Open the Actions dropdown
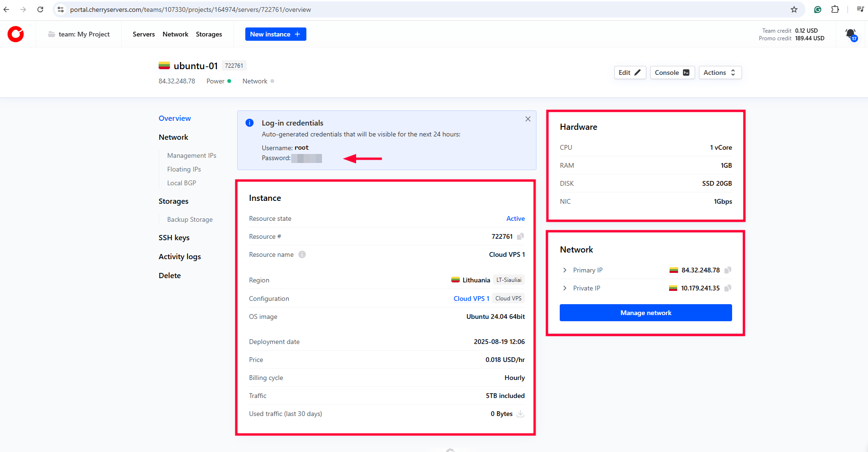This screenshot has height=452, width=868. [720, 72]
